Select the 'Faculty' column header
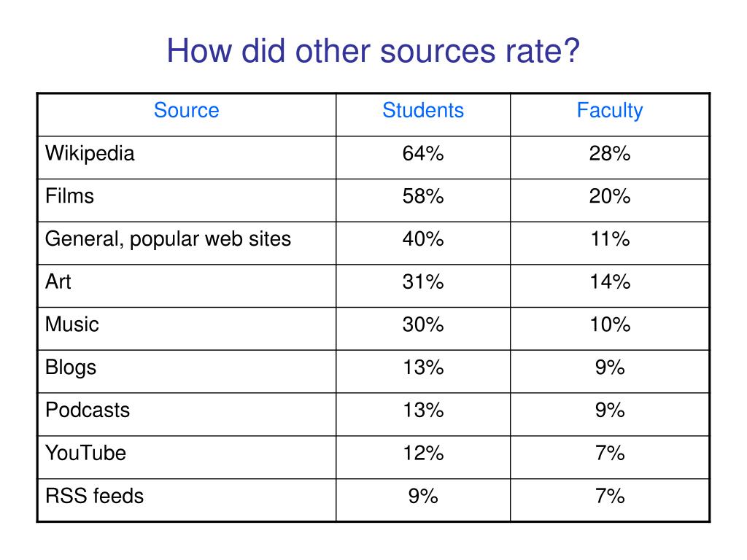 coord(610,111)
